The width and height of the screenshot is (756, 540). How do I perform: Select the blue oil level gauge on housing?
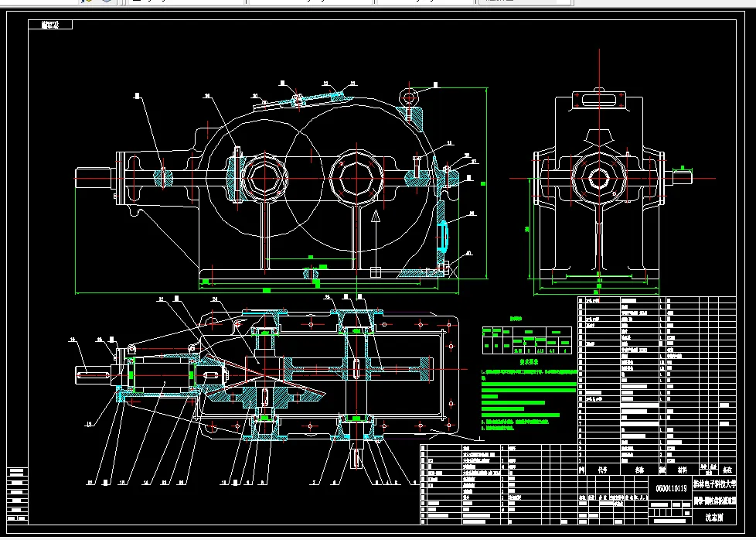pyautogui.click(x=443, y=235)
